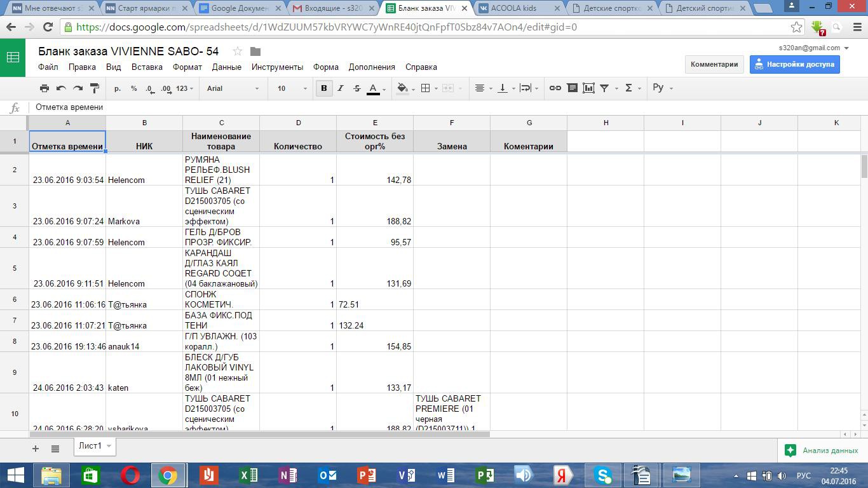Open the Формат menu

pos(187,67)
